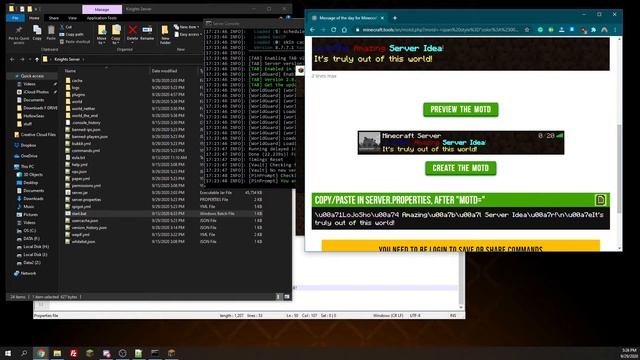This screenshot has height=360, width=640.
Task: Open the File tab in File Explorer
Action: point(16,18)
